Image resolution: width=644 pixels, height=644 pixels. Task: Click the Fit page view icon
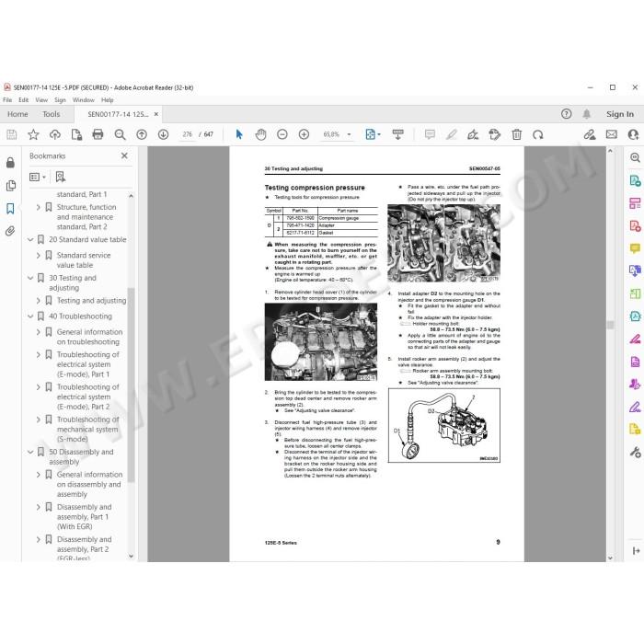point(371,134)
